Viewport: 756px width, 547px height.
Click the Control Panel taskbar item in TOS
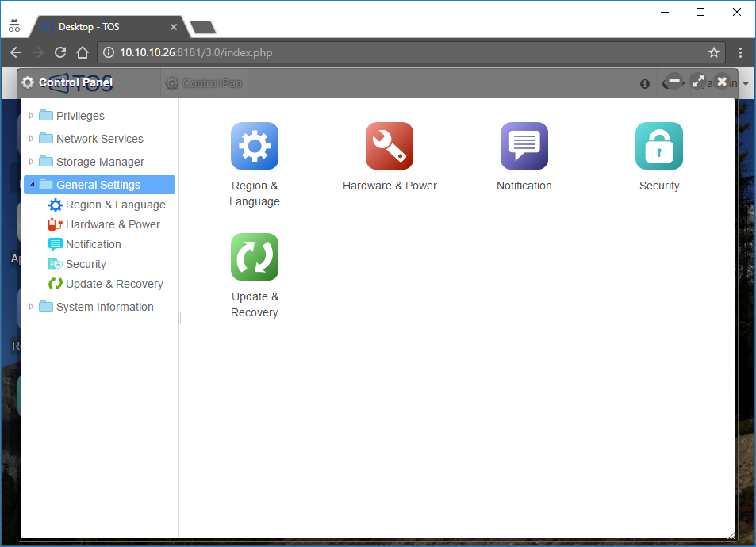tap(204, 83)
